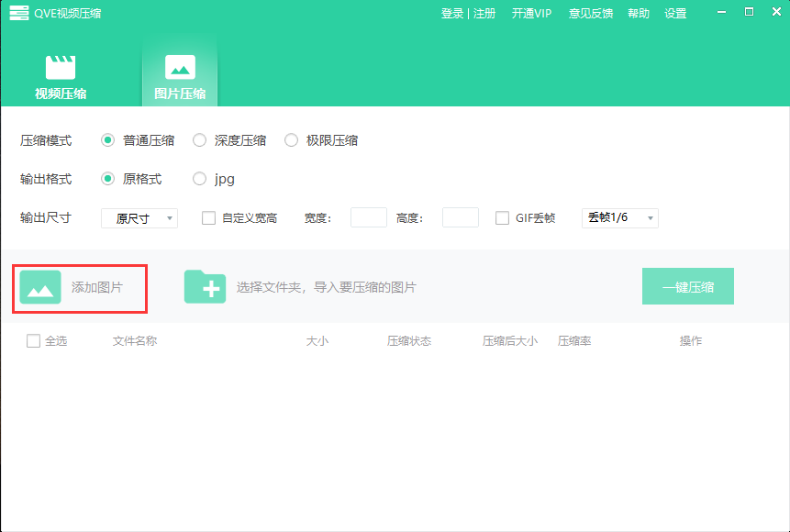
Task: Toggle the 全选 select all checkbox
Action: [34, 341]
